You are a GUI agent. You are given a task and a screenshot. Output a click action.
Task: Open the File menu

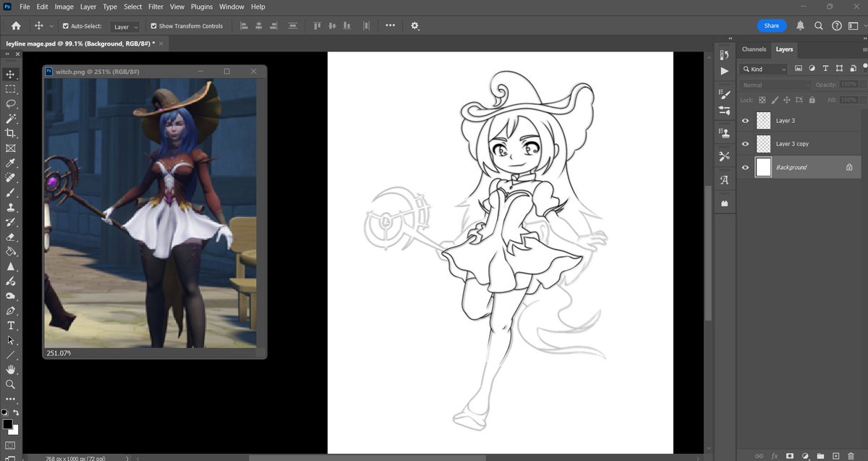coord(25,7)
